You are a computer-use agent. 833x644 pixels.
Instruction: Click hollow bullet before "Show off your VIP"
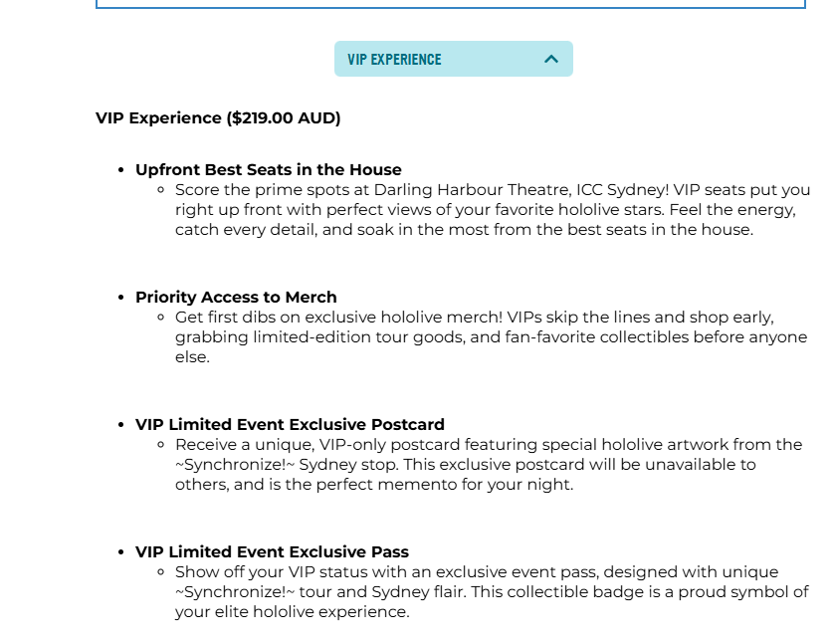point(161,572)
